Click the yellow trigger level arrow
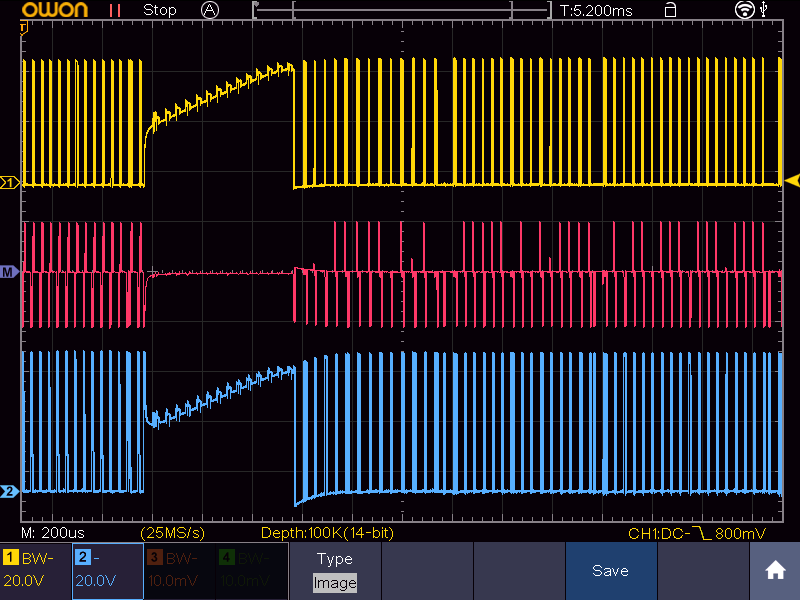The height and width of the screenshot is (600, 800). click(792, 180)
